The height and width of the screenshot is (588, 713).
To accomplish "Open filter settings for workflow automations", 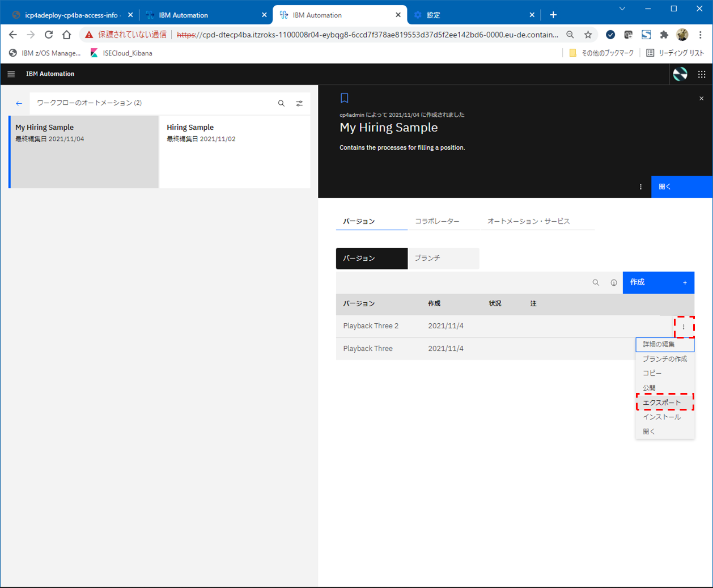I will [299, 103].
